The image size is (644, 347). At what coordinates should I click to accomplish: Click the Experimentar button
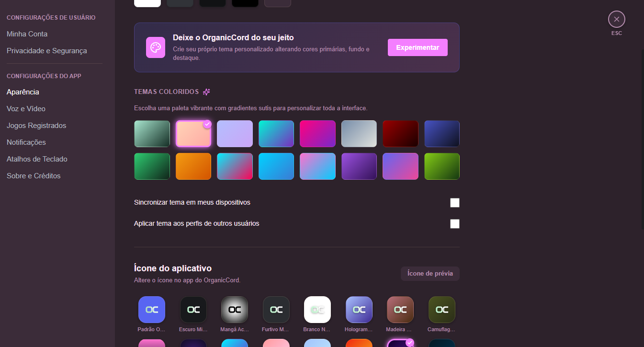click(x=418, y=47)
